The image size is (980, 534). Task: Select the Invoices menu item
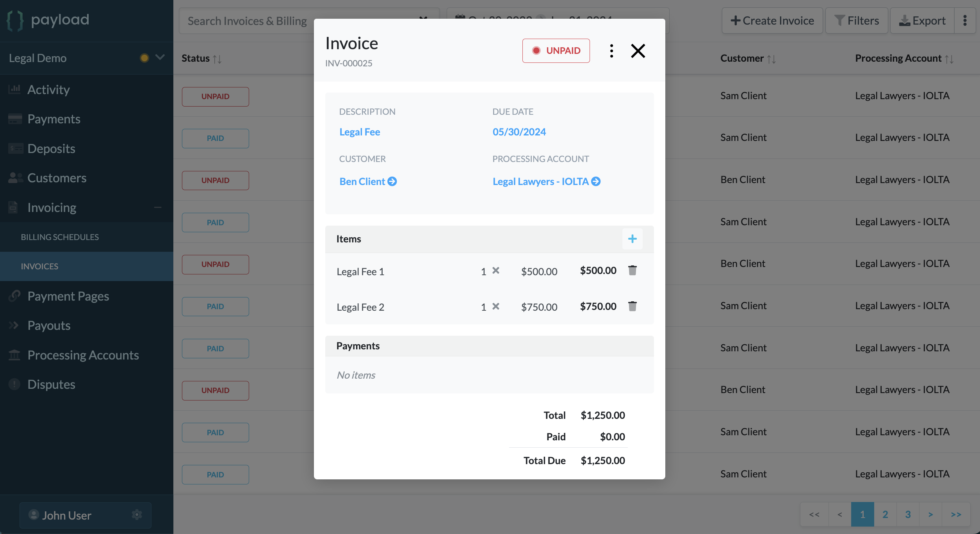(40, 266)
